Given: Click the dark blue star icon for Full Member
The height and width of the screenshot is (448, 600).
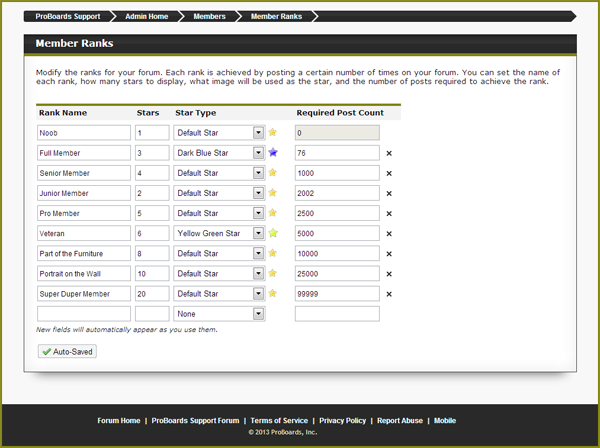Looking at the screenshot, I should click(273, 153).
